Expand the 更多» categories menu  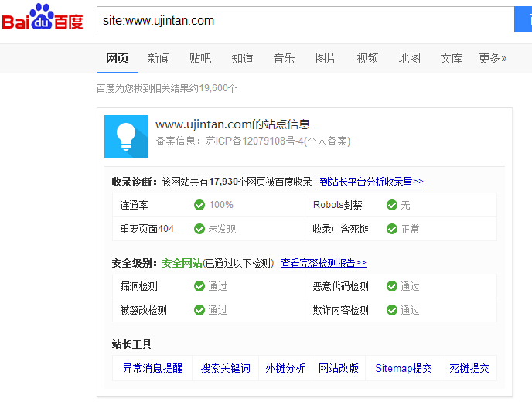click(x=493, y=58)
